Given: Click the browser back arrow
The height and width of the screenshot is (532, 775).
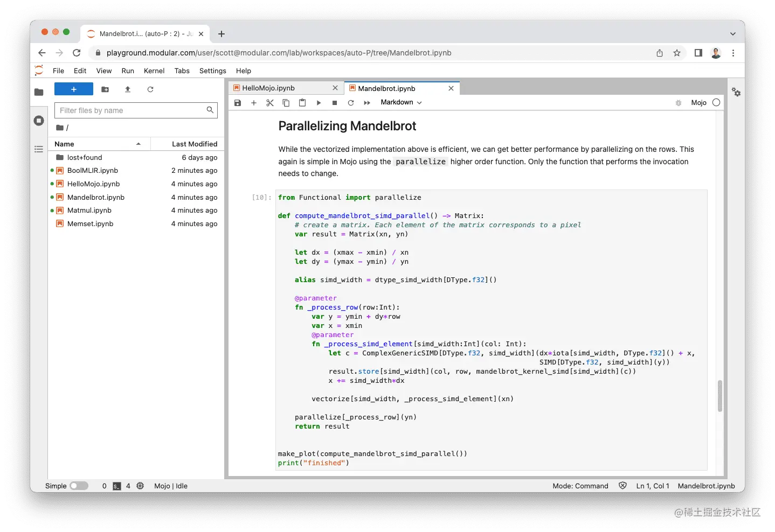Looking at the screenshot, I should click(x=42, y=53).
